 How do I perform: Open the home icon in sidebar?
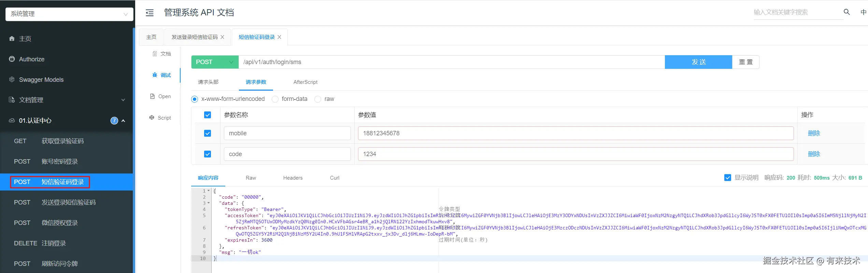click(12, 39)
